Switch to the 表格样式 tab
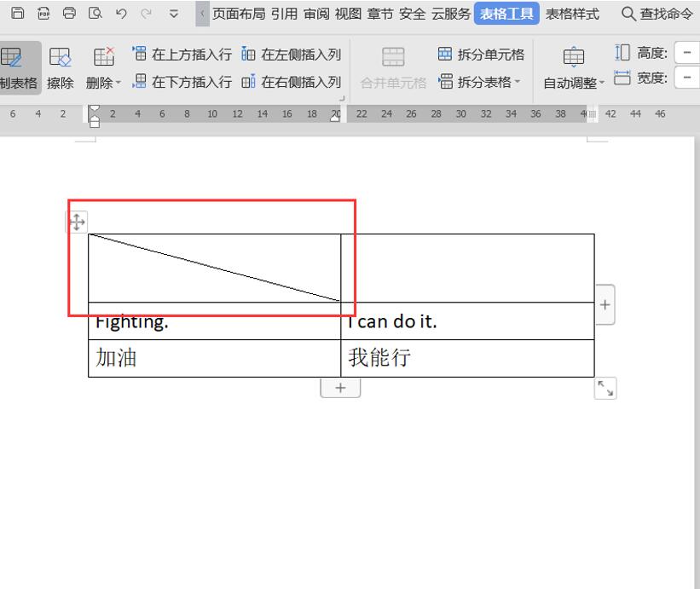Image resolution: width=700 pixels, height=589 pixels. click(x=572, y=14)
